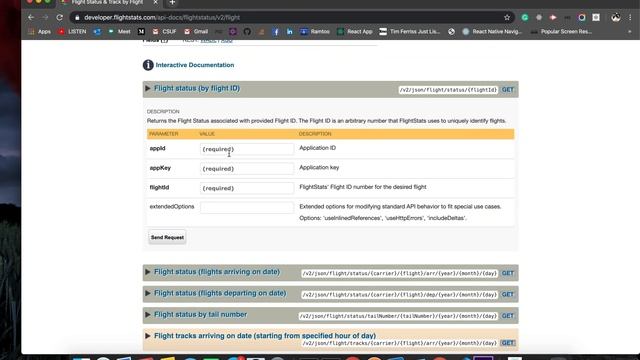Open the React App bookmark
This screenshot has height=360, width=640.
point(355,31)
